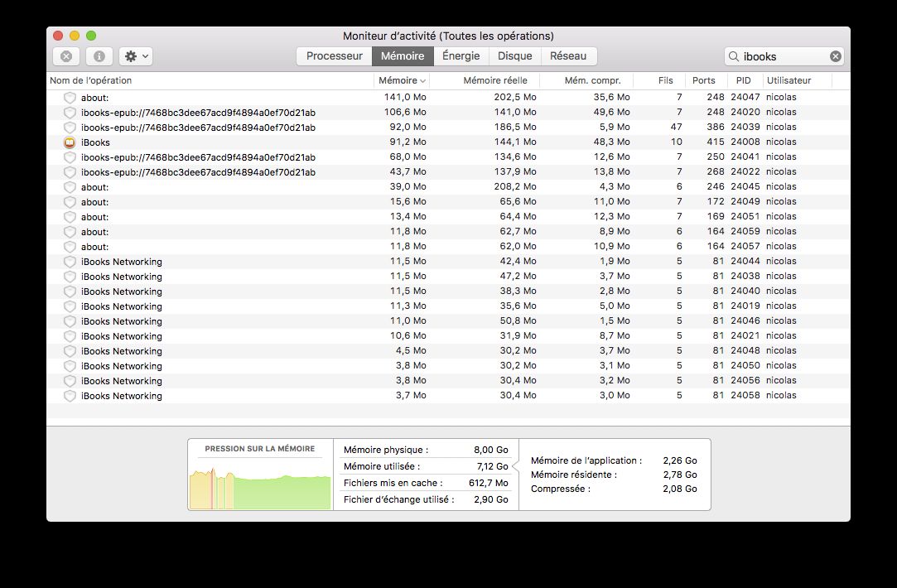The image size is (897, 588).
Task: Click the Pression sur la mémoire graph
Action: click(x=260, y=488)
